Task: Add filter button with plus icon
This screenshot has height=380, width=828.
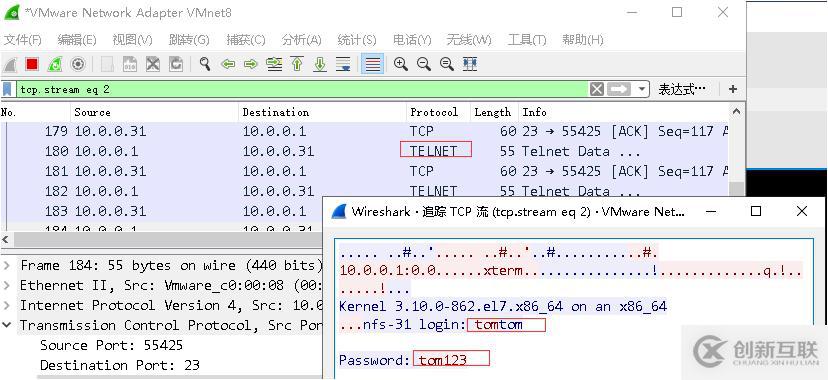Action: pos(732,89)
